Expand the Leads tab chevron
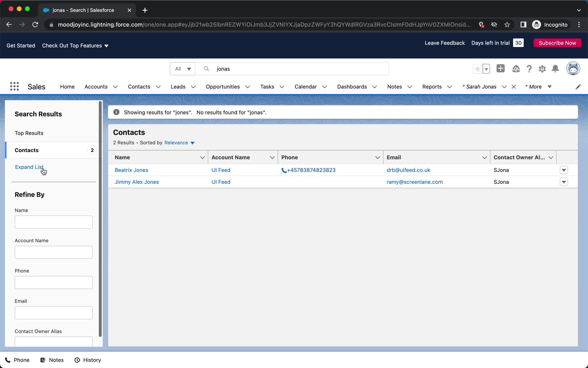588x368 pixels. point(193,87)
